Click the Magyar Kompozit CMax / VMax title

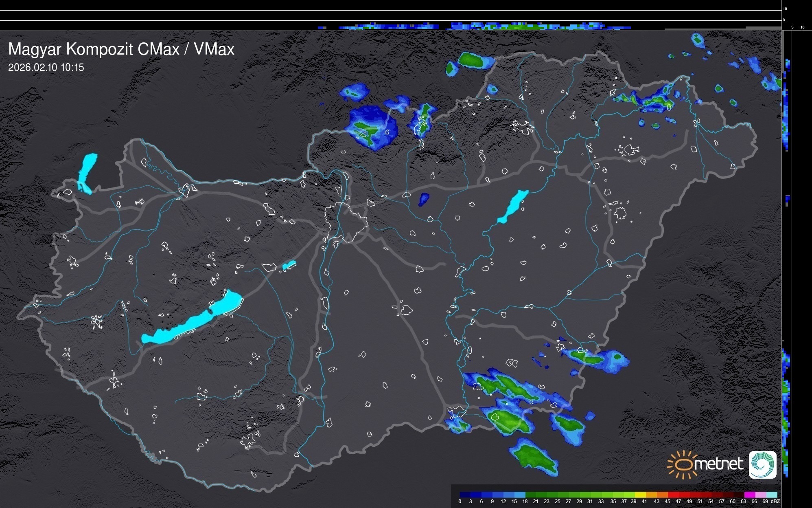click(x=121, y=49)
